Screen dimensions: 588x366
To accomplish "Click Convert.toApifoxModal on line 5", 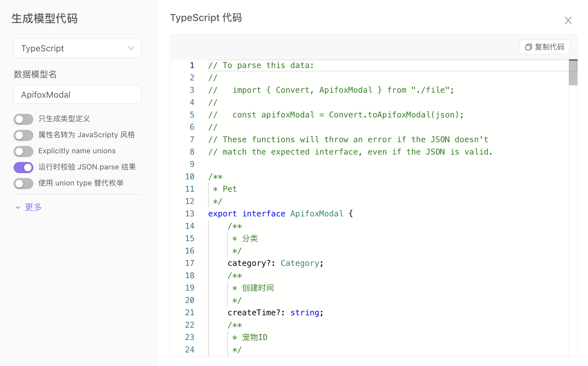I will click(x=379, y=115).
